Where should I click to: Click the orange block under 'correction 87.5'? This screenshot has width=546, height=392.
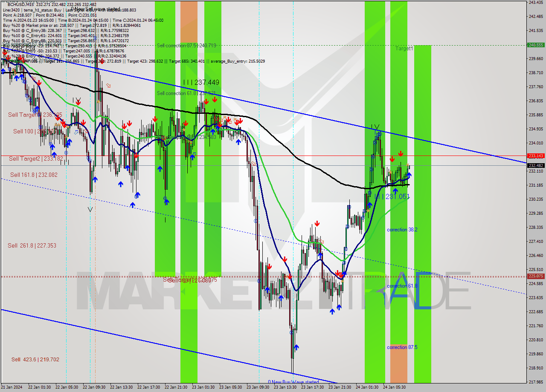click(x=398, y=363)
